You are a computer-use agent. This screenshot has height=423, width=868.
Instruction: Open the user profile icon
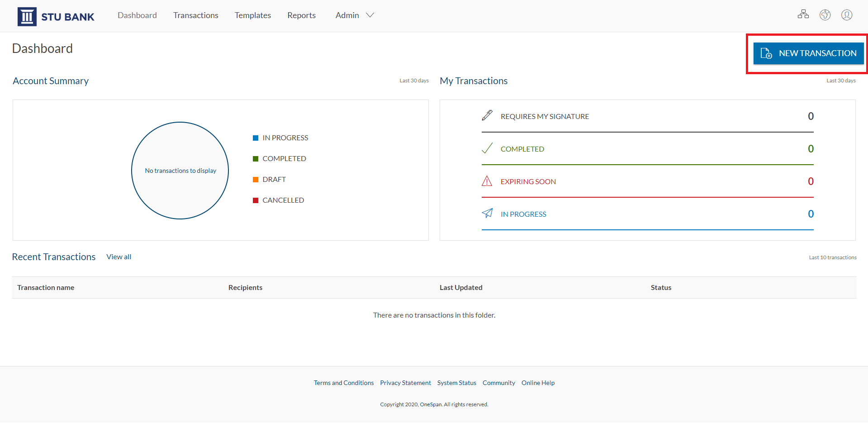point(847,15)
